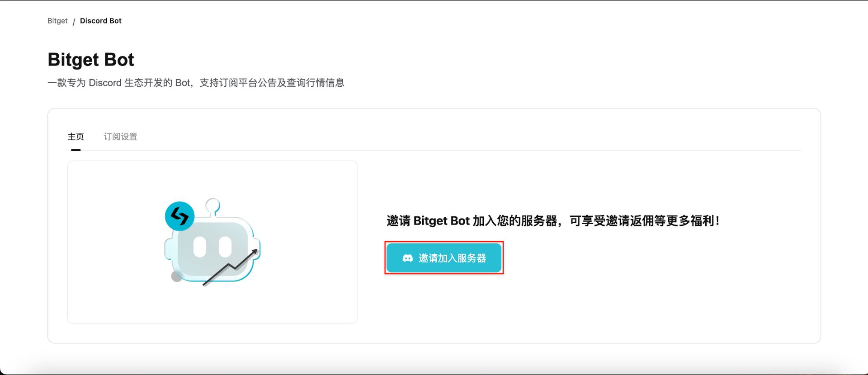The height and width of the screenshot is (375, 868).
Task: Click the robot's right eye
Action: point(225,247)
